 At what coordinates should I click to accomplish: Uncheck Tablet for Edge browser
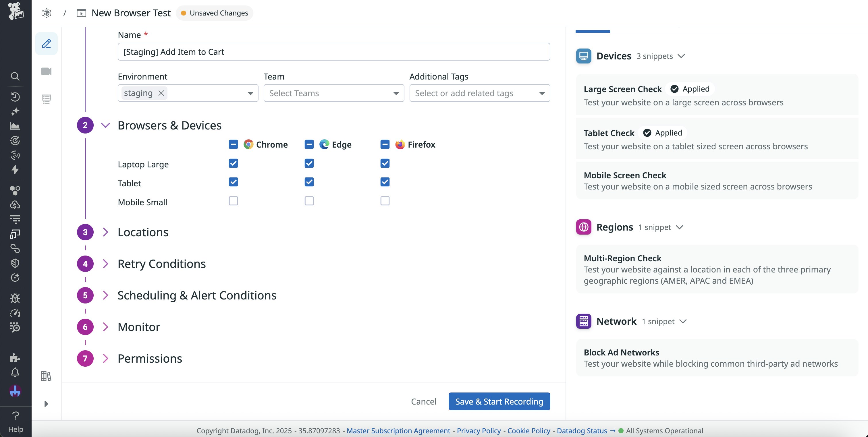tap(309, 182)
